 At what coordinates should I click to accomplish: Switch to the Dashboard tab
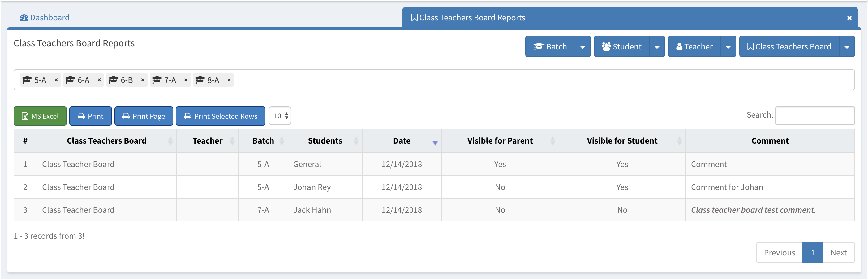tap(45, 18)
